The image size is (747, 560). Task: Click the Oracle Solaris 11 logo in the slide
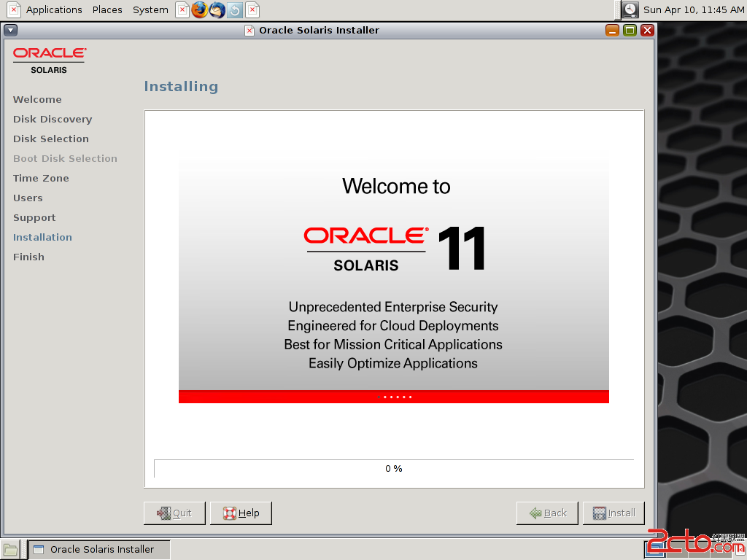pyautogui.click(x=395, y=249)
